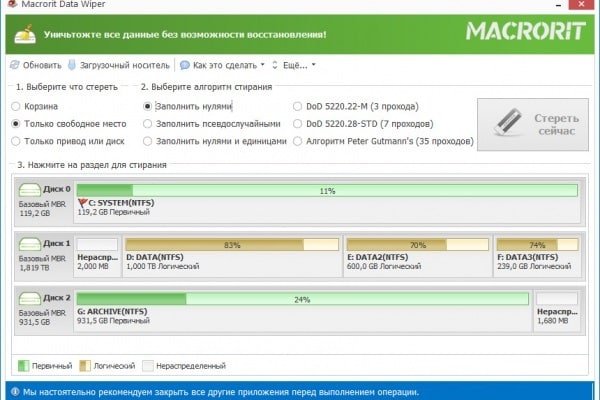Screen dimensions: 600x400
Task: Click the Стереть сейчас button
Action: [533, 124]
